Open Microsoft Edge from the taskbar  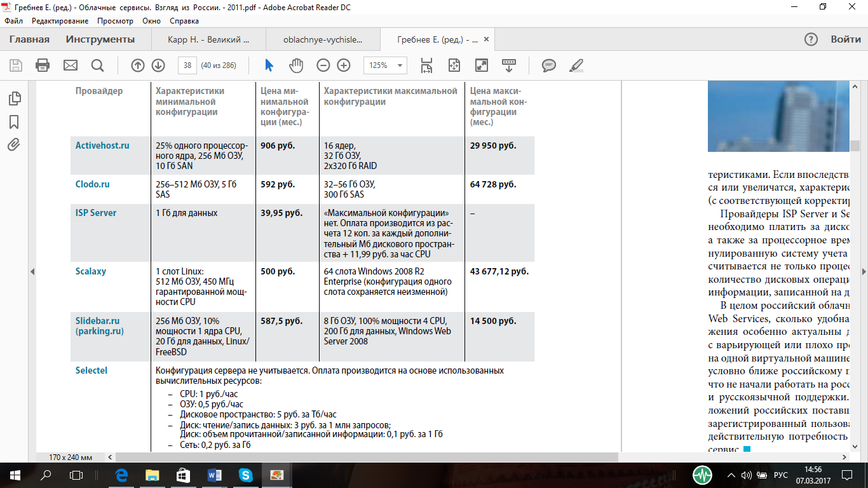click(121, 475)
